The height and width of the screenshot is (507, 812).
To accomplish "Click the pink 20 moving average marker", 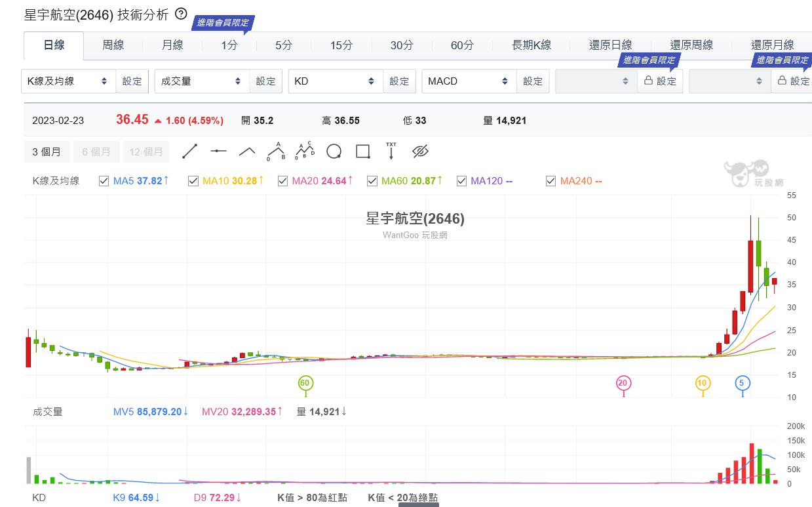I will coord(623,382).
